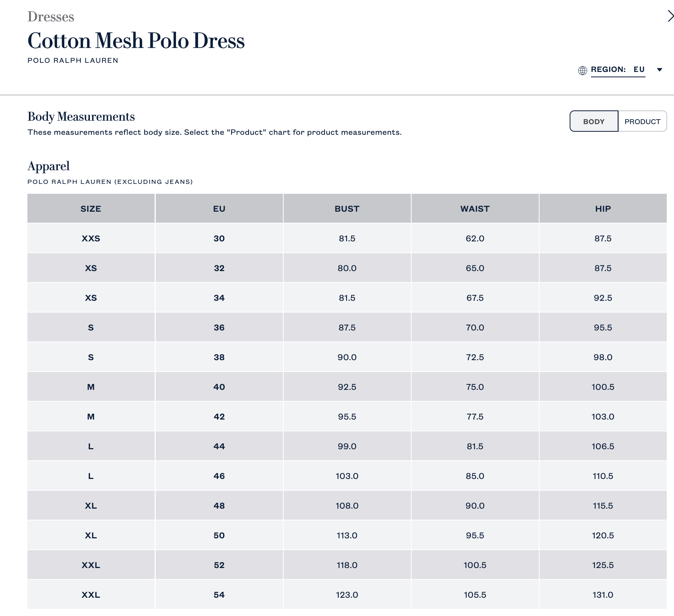
Task: Click the EU column header
Action: point(219,209)
